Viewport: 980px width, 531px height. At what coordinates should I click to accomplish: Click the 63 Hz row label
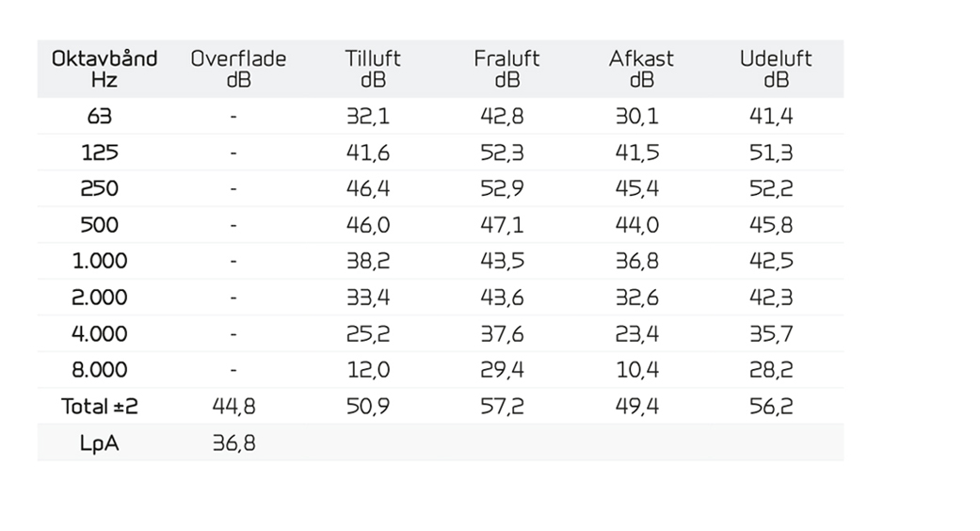tap(100, 116)
